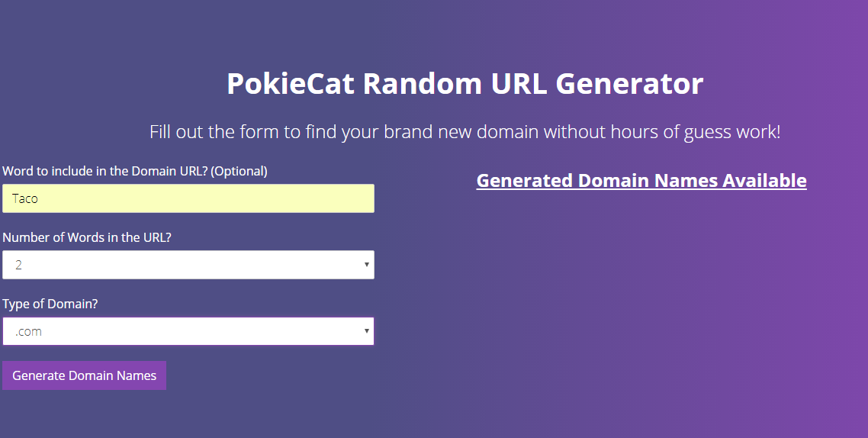Open the Number of Words dropdown
The image size is (868, 438).
tap(188, 265)
